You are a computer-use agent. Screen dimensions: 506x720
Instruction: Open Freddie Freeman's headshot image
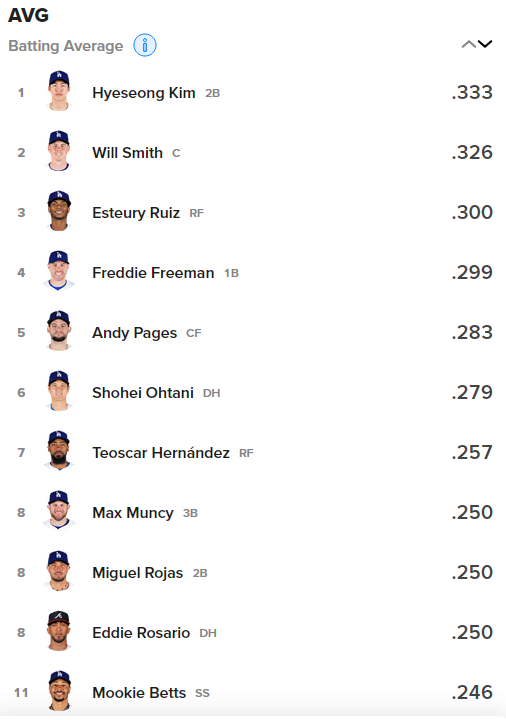tap(59, 271)
